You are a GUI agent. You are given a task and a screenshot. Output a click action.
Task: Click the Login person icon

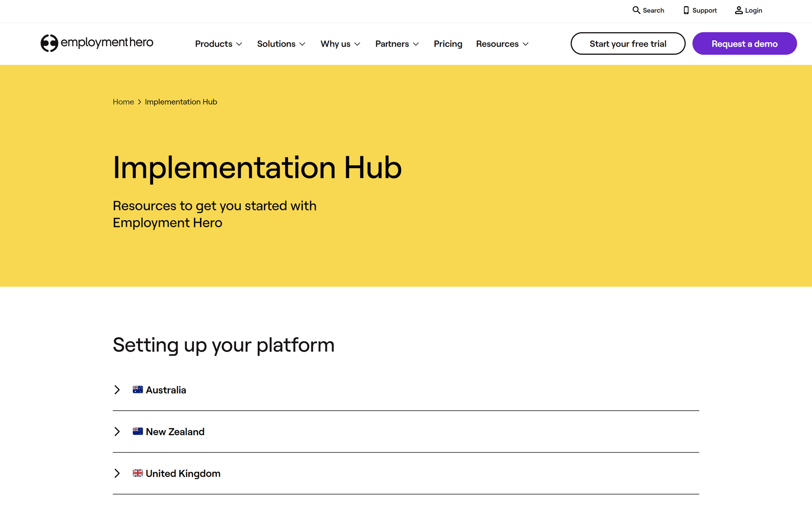[x=738, y=10]
